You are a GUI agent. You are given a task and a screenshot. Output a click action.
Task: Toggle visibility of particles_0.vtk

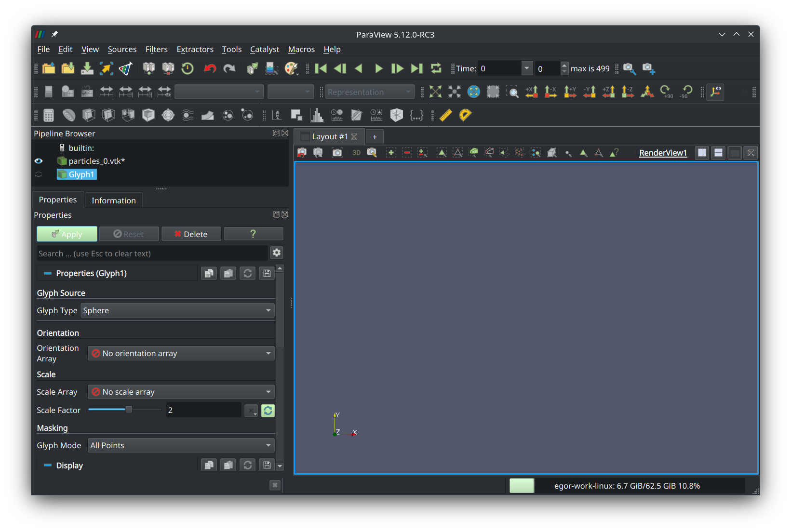coord(39,161)
